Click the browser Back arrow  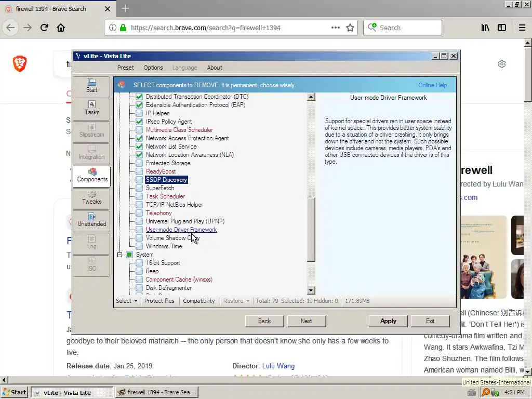pos(10,28)
